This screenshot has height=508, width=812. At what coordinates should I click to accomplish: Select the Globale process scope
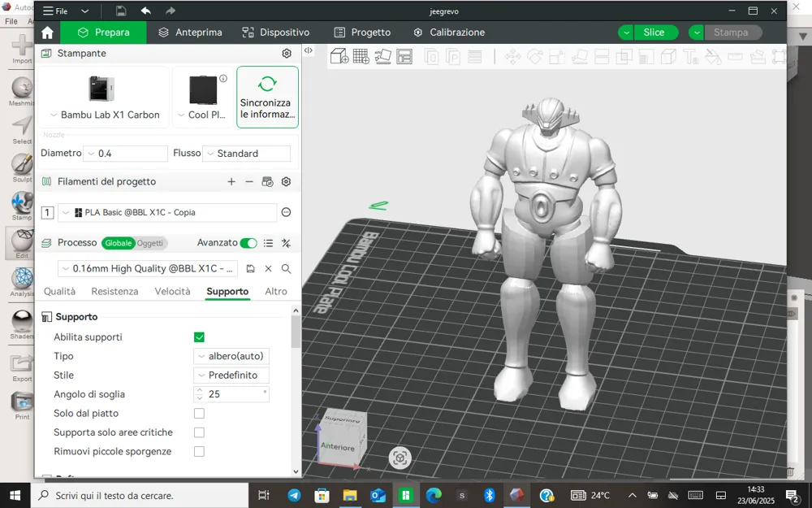click(118, 243)
